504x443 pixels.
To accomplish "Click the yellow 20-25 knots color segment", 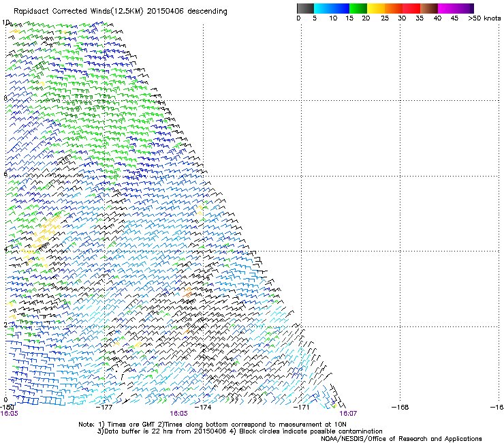I will [x=376, y=8].
